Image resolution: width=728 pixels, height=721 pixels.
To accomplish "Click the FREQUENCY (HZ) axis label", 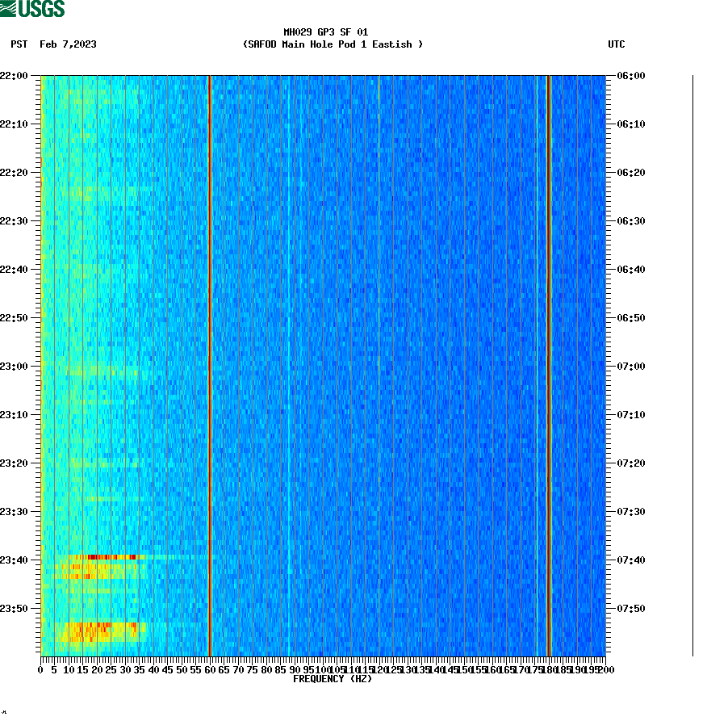I will [x=331, y=678].
